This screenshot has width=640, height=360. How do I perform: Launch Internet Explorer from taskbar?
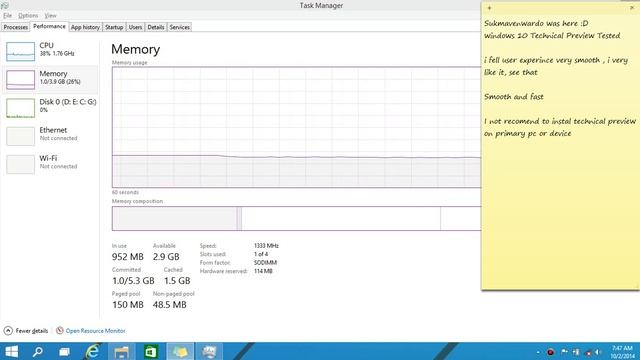93,351
